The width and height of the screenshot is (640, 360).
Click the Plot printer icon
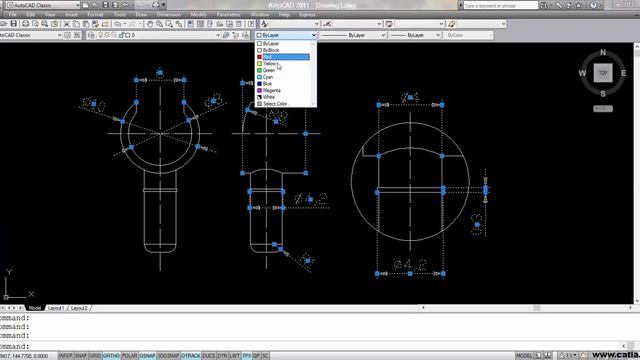25,24
